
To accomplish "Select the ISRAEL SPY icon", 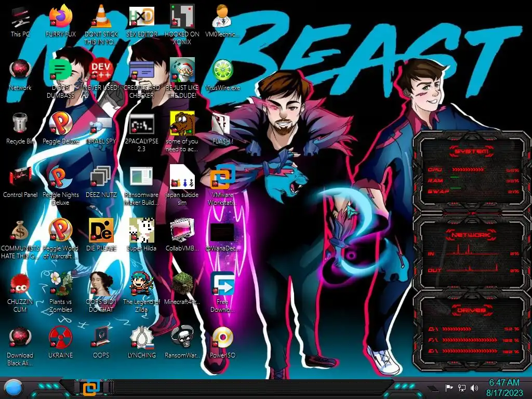I will pyautogui.click(x=101, y=126).
